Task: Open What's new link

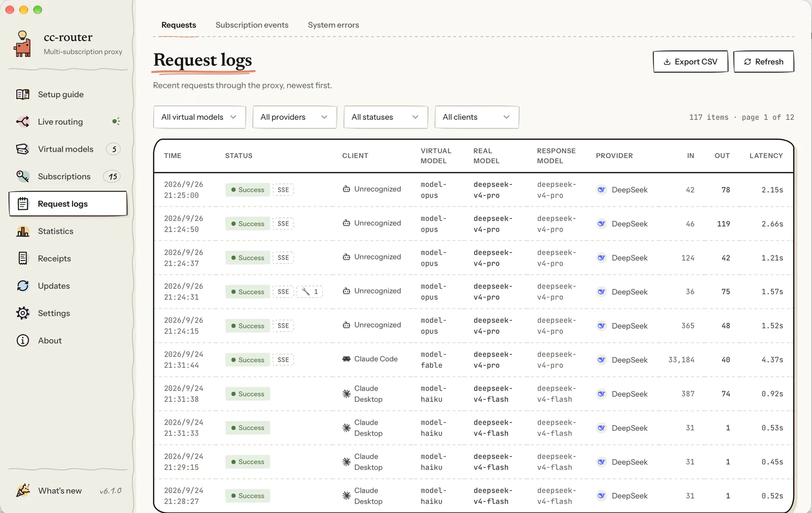Action: (x=60, y=491)
